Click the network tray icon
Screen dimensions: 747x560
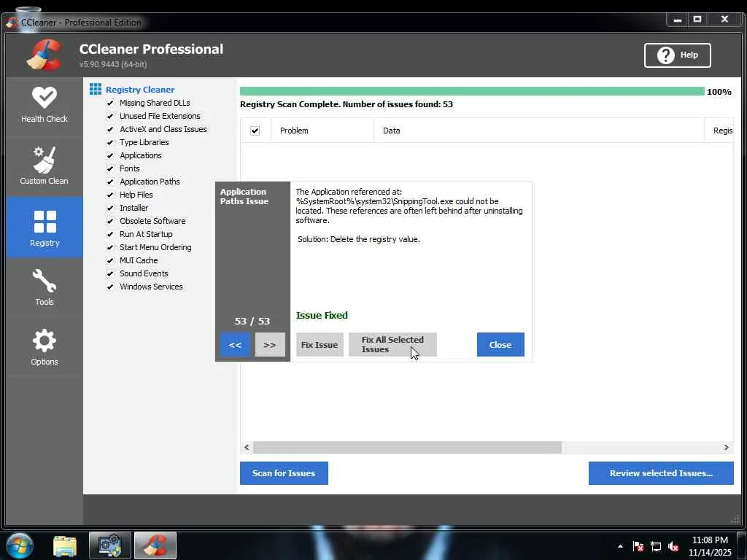[656, 546]
